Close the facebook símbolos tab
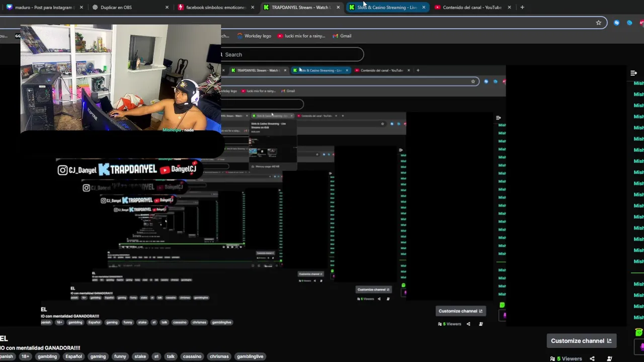This screenshot has width=644, height=362. 253,8
